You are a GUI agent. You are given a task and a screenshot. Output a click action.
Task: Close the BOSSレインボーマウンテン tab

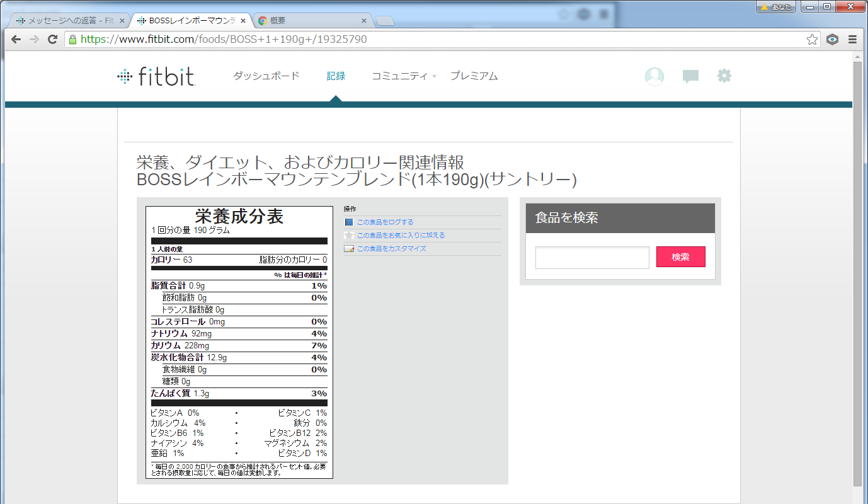coord(243,21)
